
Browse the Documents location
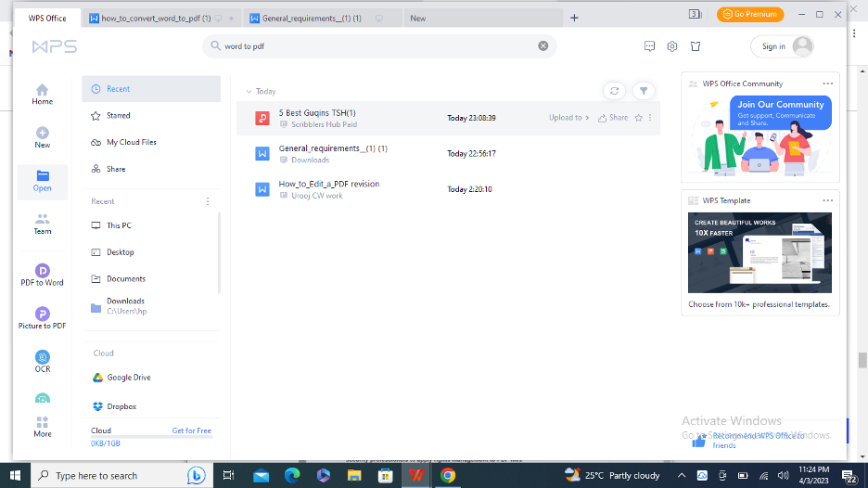pos(150,278)
